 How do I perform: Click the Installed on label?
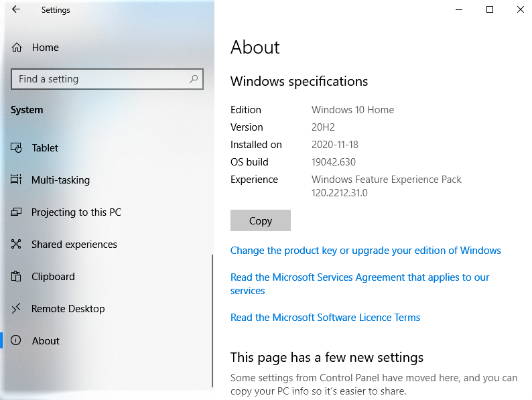pos(256,145)
